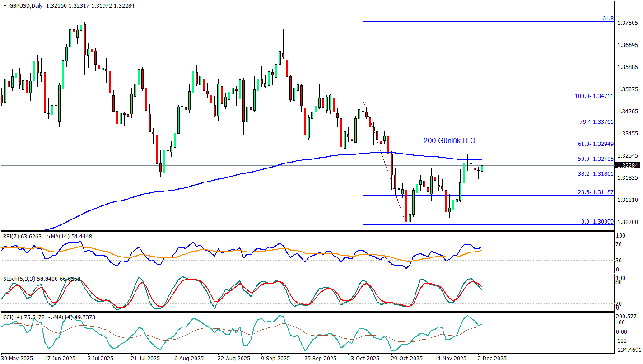Select the 100.0 Fibonacci level at 1.34711
The width and height of the screenshot is (643, 364).
594,96
